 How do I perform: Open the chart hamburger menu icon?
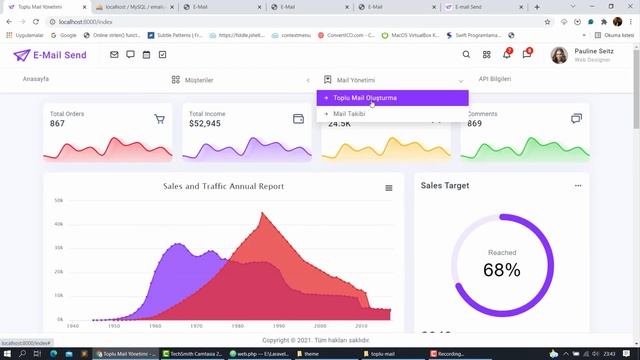389,188
